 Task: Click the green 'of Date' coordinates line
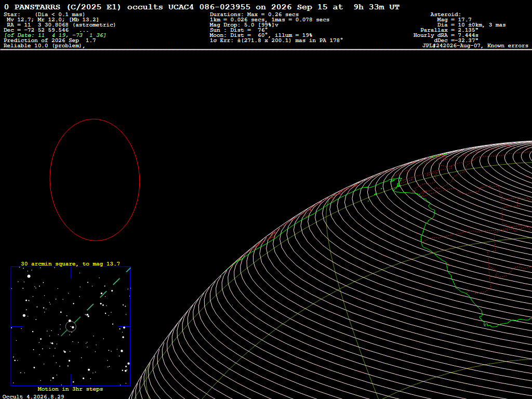(x=55, y=35)
